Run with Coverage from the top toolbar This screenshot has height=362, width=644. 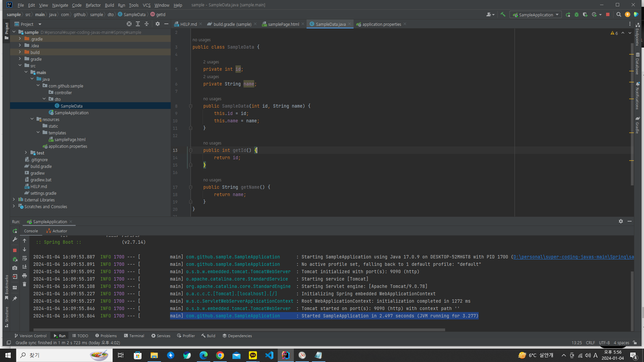click(585, 14)
